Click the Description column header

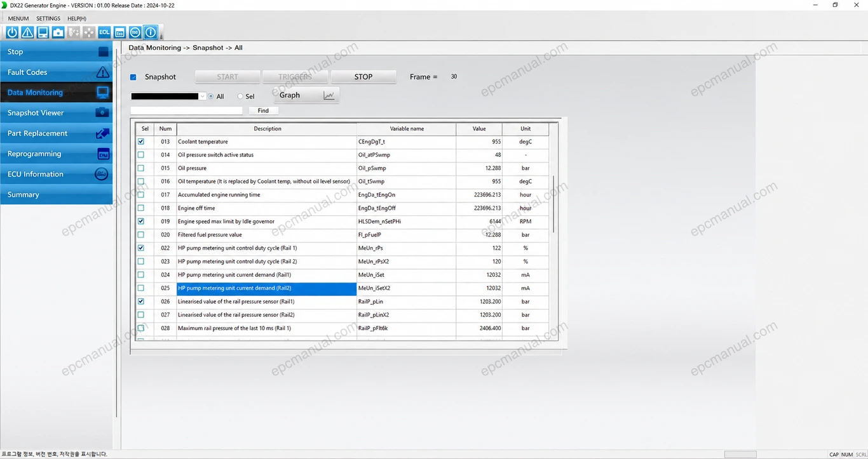pos(268,129)
